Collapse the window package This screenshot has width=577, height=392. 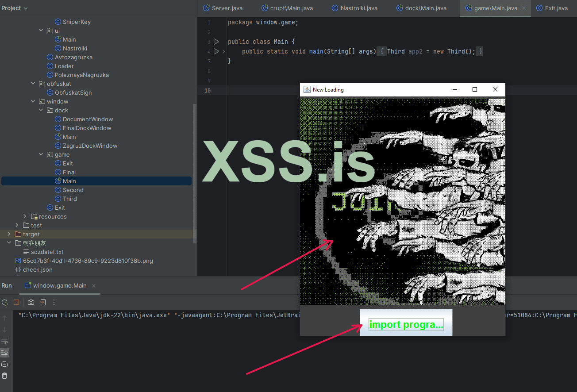tap(33, 101)
